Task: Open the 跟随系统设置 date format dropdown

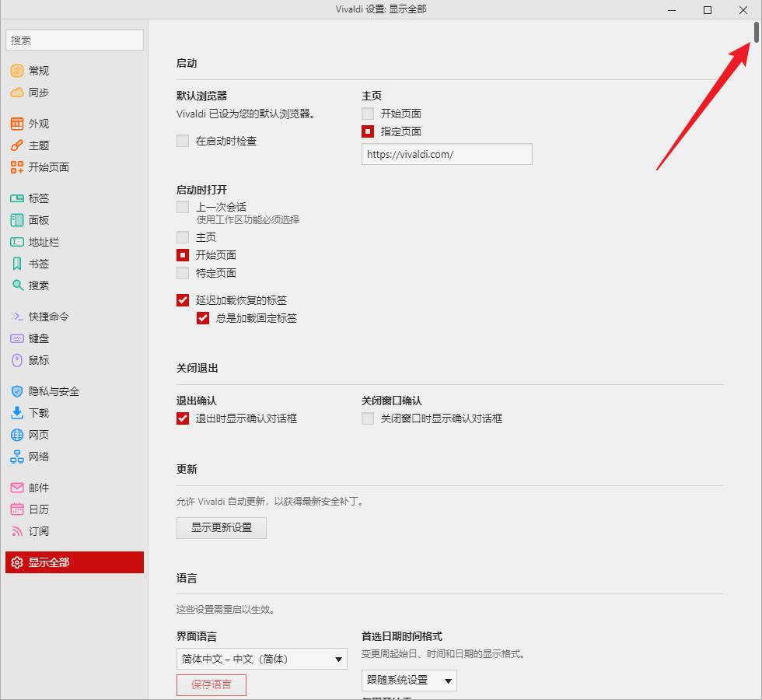Action: coord(409,680)
